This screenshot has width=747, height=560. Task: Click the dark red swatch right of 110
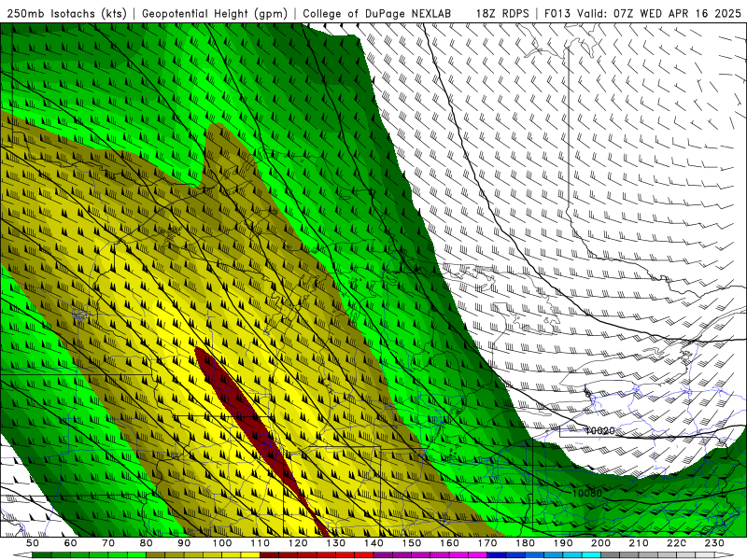pyautogui.click(x=270, y=555)
